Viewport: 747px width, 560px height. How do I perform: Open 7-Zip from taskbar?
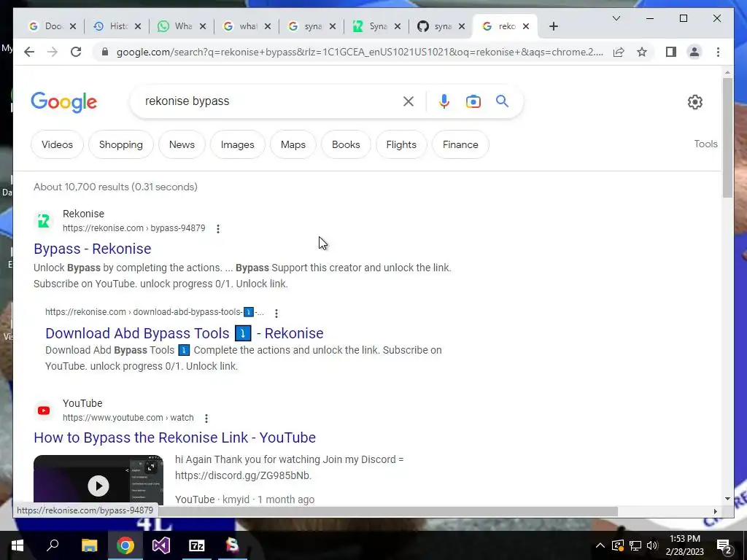(197, 545)
